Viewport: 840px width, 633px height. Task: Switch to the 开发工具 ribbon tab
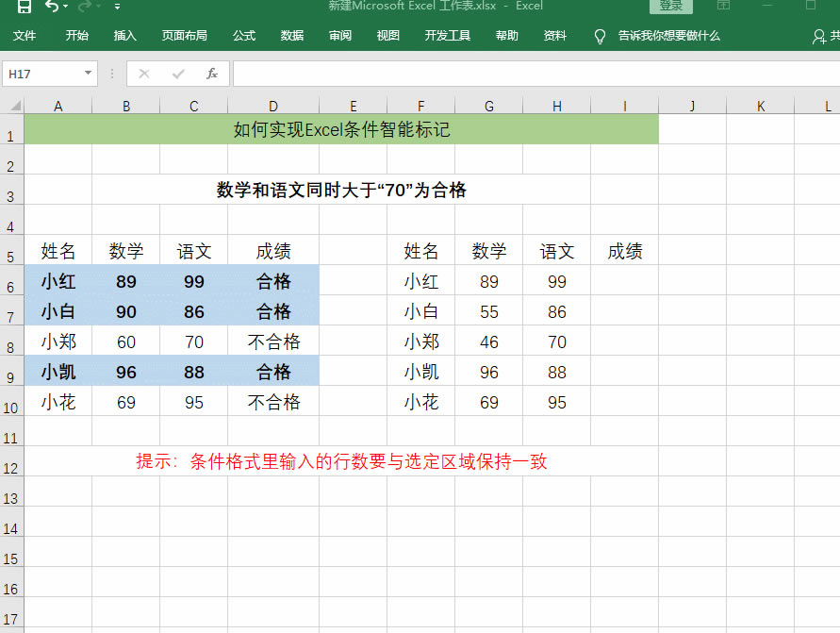pos(447,36)
